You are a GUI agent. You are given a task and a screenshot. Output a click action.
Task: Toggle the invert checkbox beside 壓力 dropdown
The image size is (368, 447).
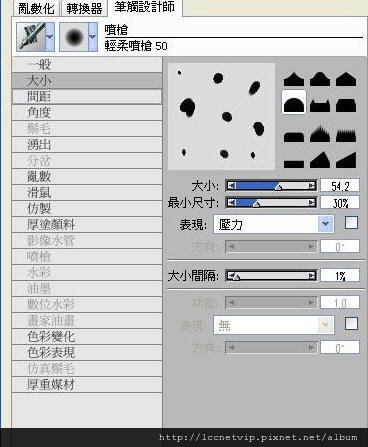(351, 223)
